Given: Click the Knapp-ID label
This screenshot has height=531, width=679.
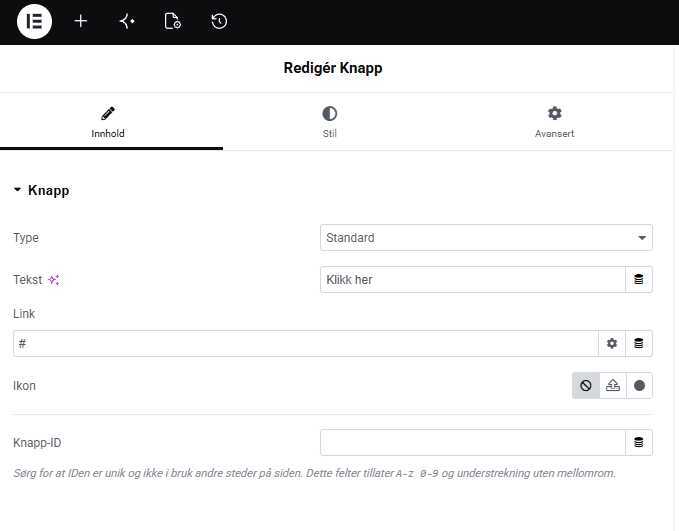Looking at the screenshot, I should [x=37, y=443].
